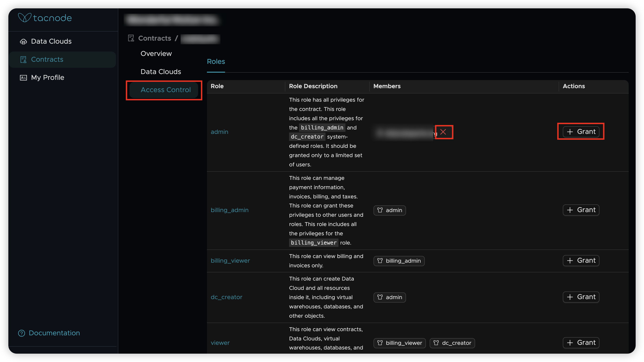Click admin member tag in dc_creator row
Screen dimensions: 644x362
(x=390, y=297)
